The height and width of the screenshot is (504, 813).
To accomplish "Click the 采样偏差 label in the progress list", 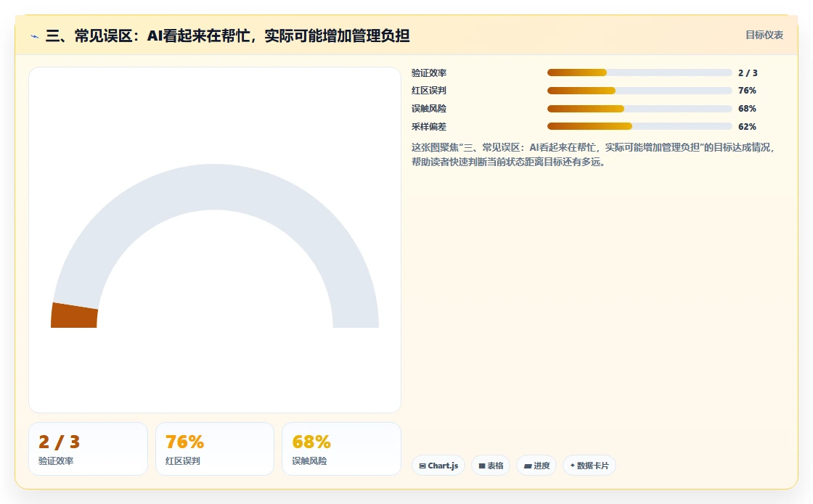I will click(x=429, y=126).
